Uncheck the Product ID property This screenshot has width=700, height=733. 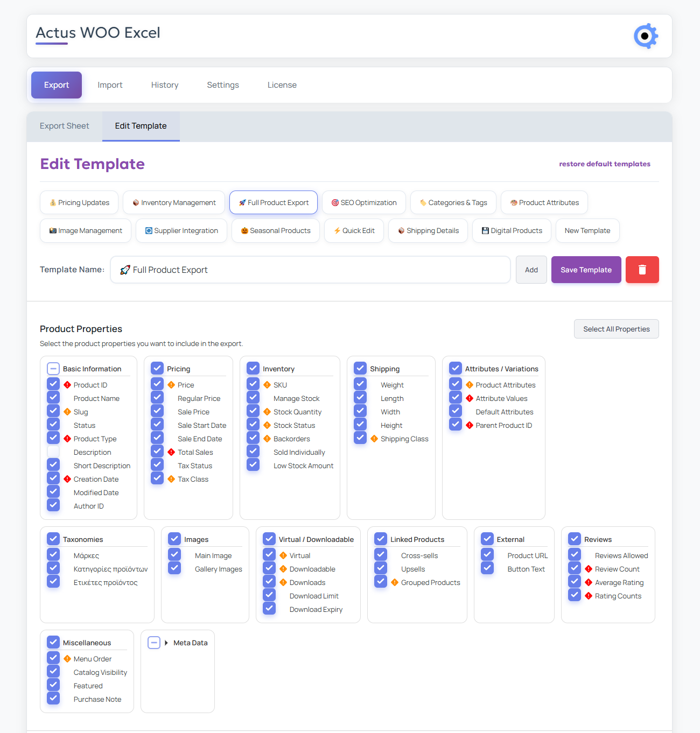[x=53, y=384]
